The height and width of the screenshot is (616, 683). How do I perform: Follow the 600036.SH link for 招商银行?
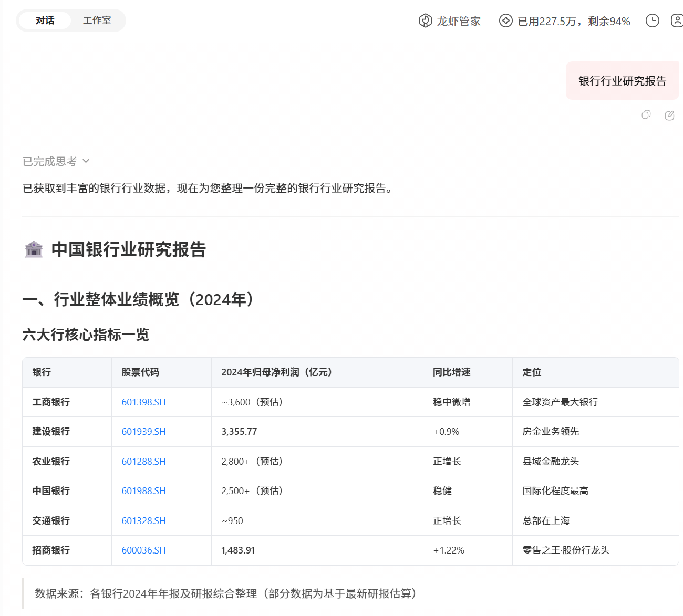click(x=143, y=550)
